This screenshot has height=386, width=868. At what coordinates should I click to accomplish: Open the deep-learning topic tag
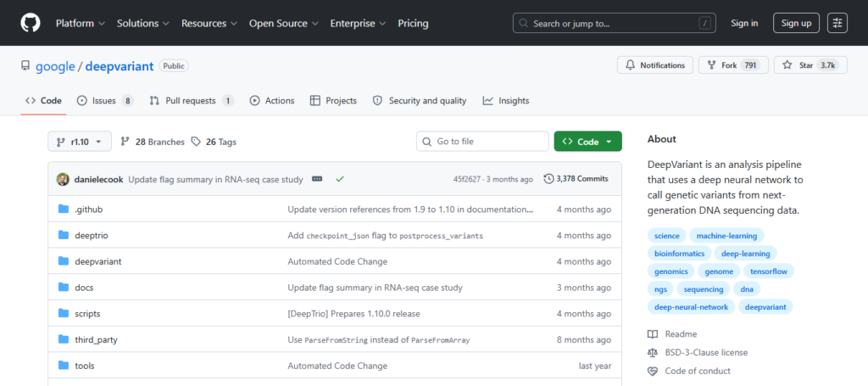coord(746,254)
